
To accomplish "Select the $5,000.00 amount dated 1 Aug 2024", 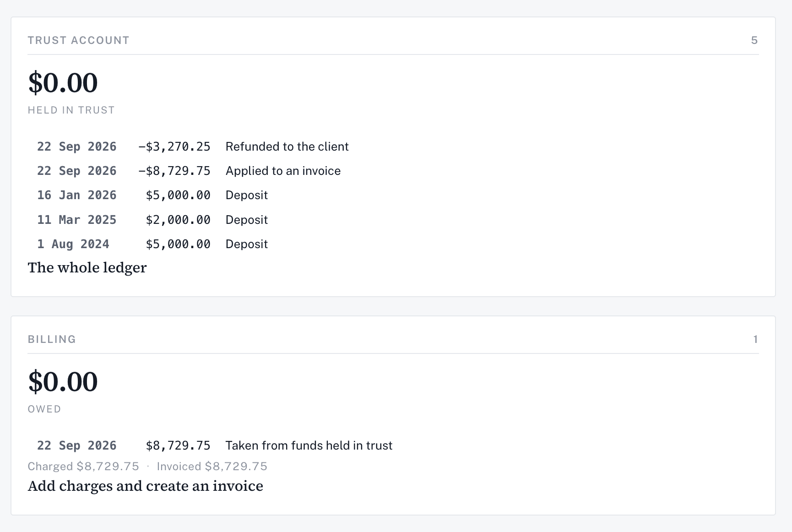I will (178, 244).
